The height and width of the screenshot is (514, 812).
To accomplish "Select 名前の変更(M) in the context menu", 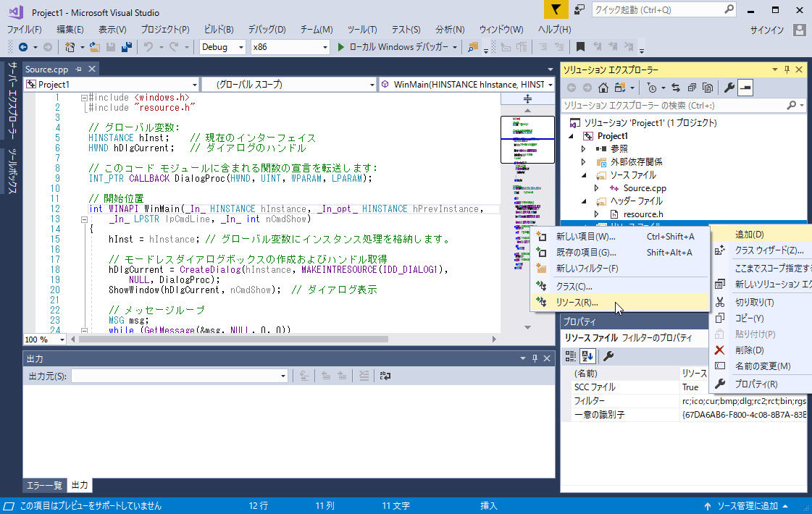I will [x=762, y=366].
